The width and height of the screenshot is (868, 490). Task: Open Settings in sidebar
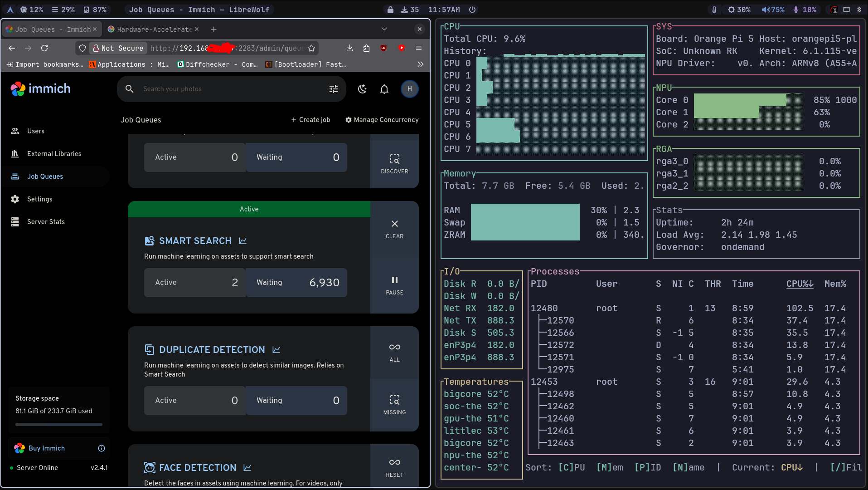pos(55,199)
